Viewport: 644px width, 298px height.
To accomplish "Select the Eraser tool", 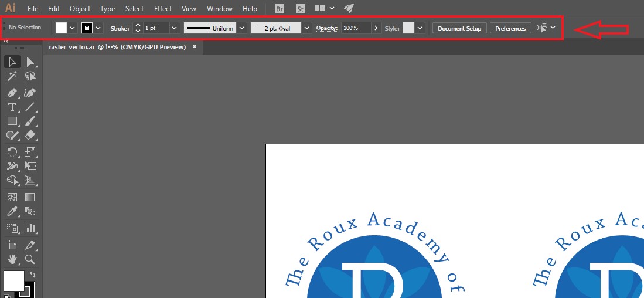I will (30, 135).
